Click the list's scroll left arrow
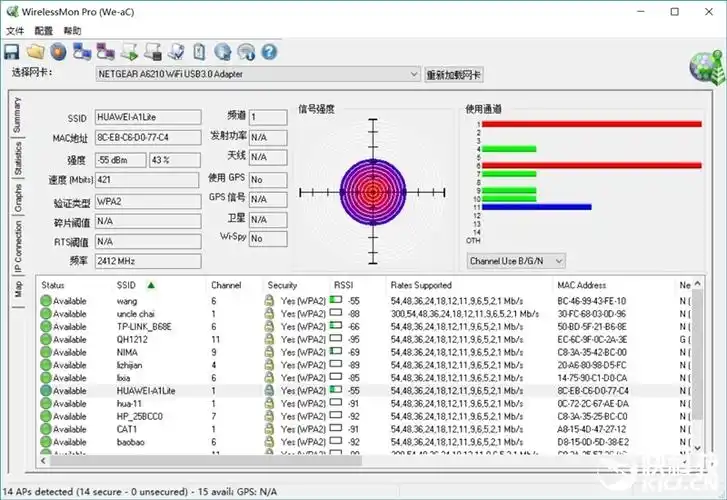Viewport: 727px width, 500px height. pos(43,461)
